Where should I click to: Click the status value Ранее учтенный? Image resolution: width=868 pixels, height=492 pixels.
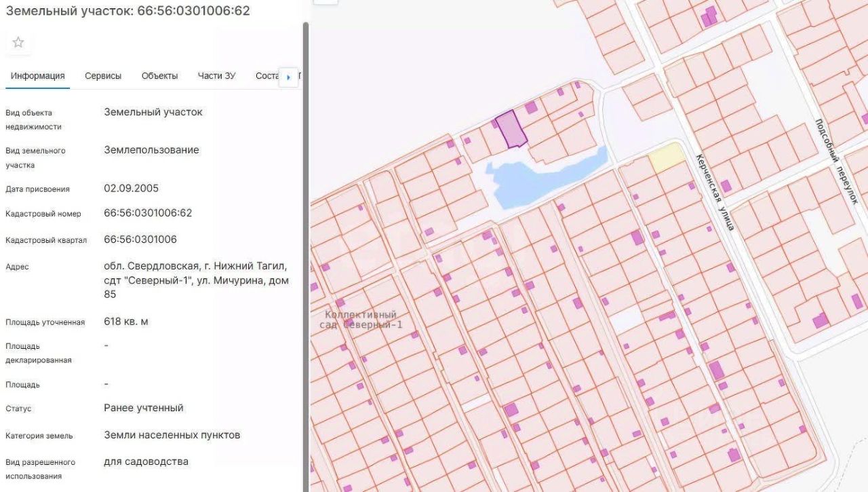click(x=144, y=409)
